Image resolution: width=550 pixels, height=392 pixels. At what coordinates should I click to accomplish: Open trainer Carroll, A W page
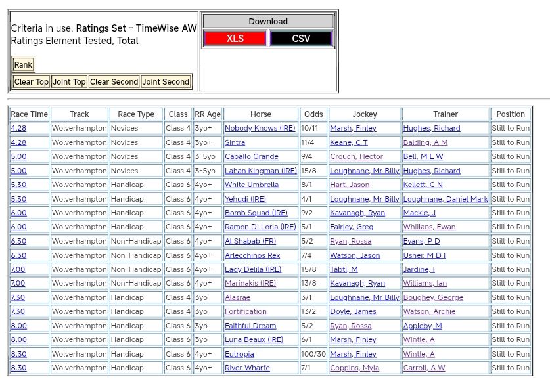coord(424,368)
